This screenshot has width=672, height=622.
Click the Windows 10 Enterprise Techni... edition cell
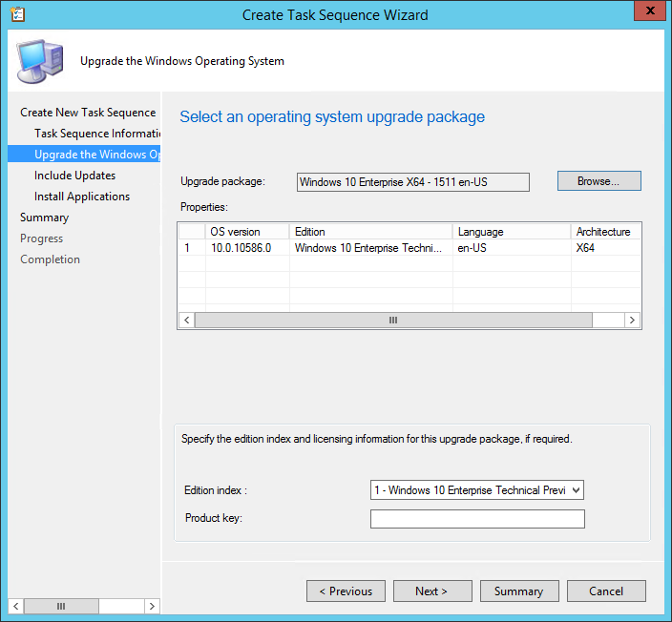[x=368, y=248]
